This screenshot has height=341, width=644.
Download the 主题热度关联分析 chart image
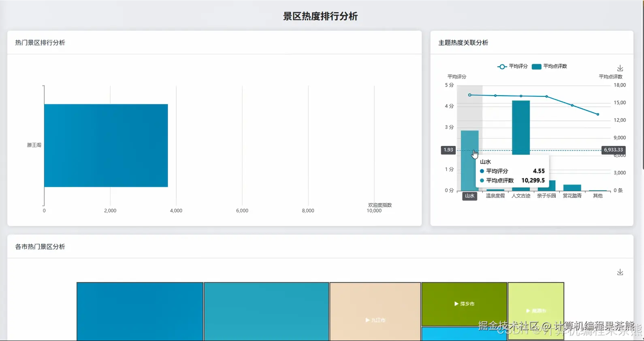[620, 68]
